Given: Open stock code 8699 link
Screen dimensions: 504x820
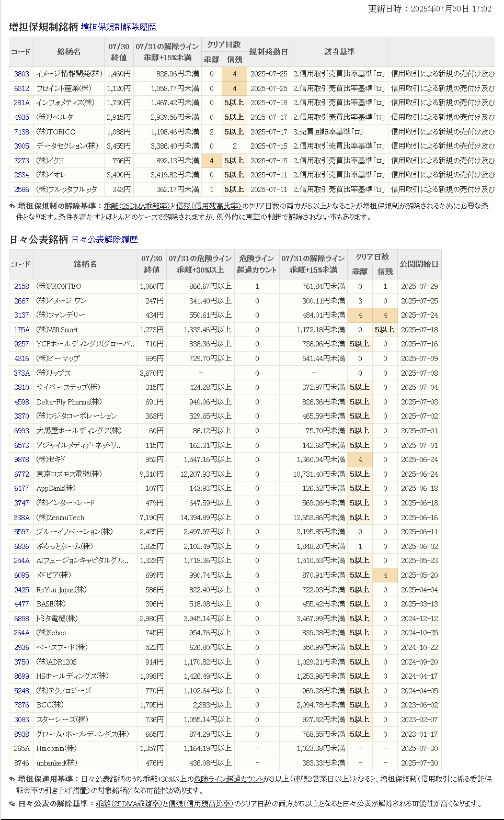Looking at the screenshot, I should click(21, 676).
